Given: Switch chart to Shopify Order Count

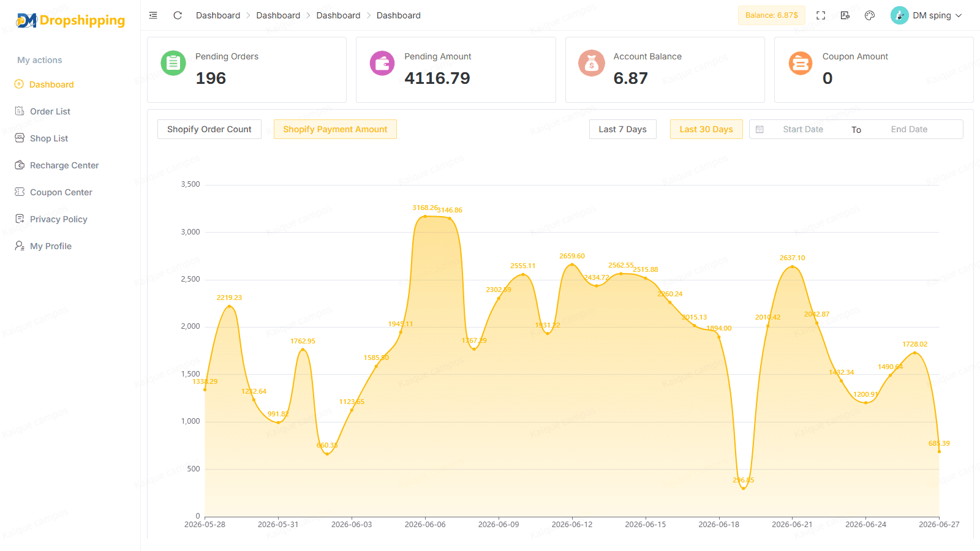Looking at the screenshot, I should [x=209, y=129].
